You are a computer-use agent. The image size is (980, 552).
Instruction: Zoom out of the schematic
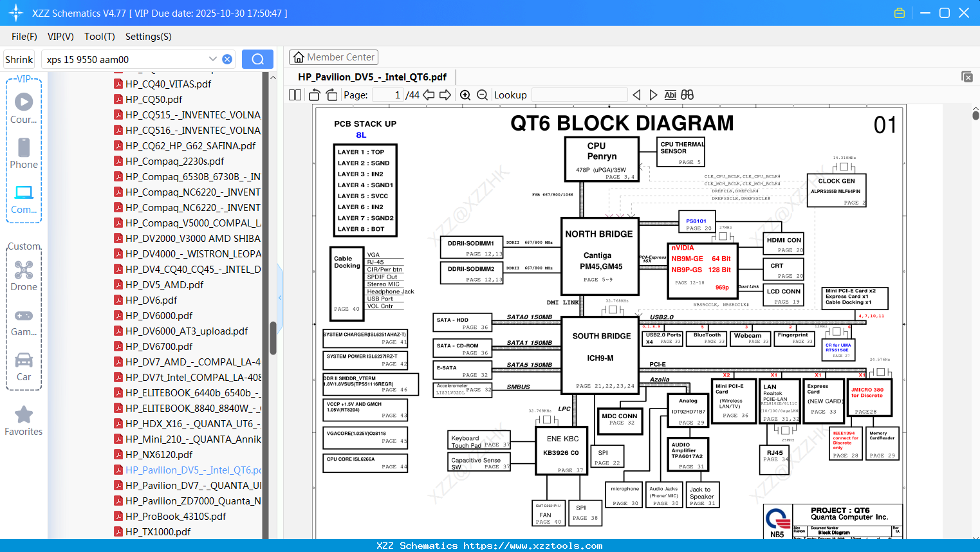(483, 95)
